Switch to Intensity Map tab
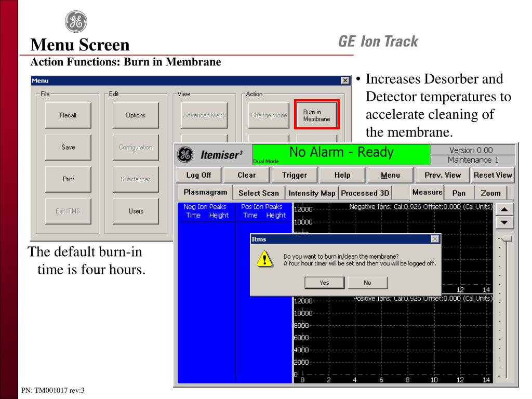 click(312, 193)
